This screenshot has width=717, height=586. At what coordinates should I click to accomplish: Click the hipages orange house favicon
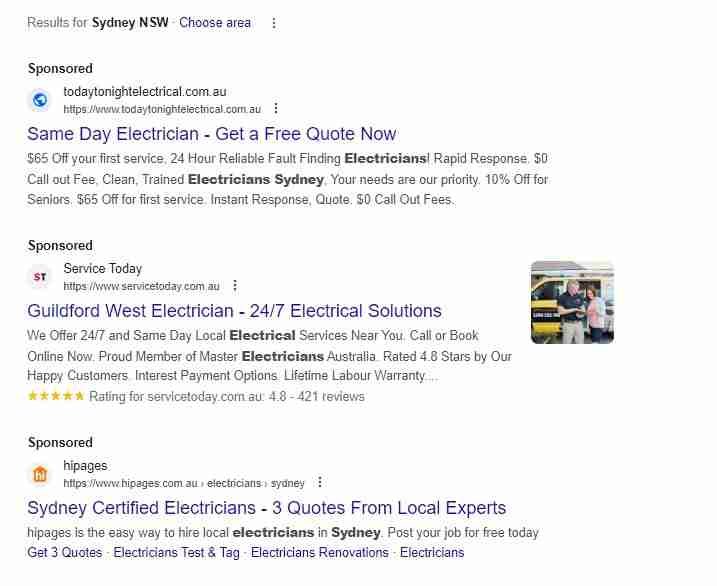click(40, 474)
